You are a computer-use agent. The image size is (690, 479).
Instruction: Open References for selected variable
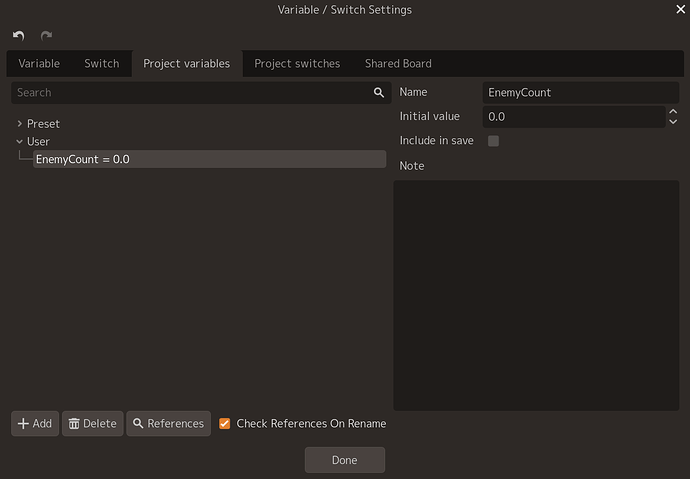[x=169, y=424]
